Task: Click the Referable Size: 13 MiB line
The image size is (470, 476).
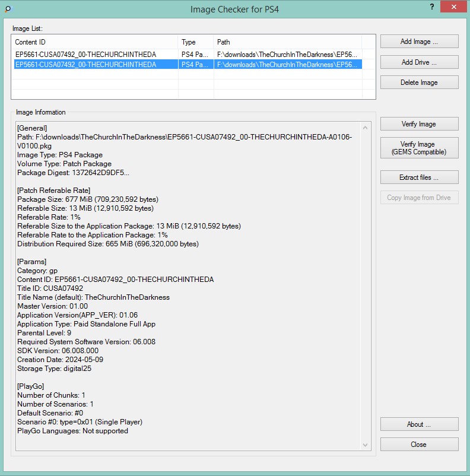Action: click(85, 208)
